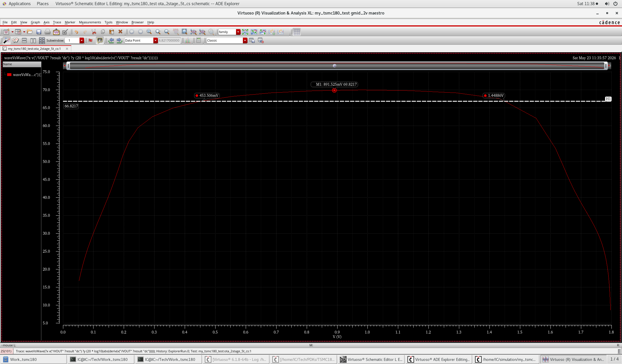The width and height of the screenshot is (622, 364).
Task: Open the Data Point dropdown
Action: 155,40
